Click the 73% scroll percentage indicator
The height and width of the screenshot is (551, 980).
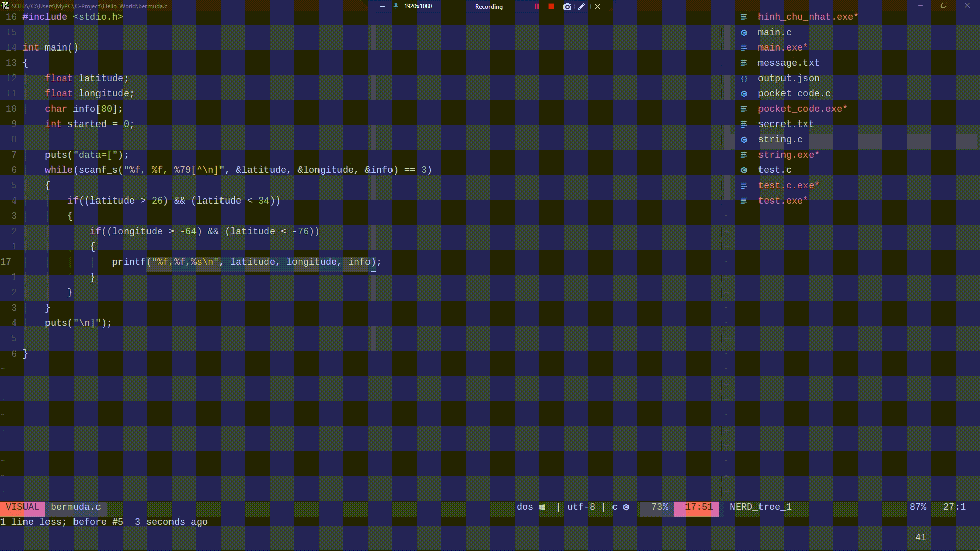click(x=659, y=507)
